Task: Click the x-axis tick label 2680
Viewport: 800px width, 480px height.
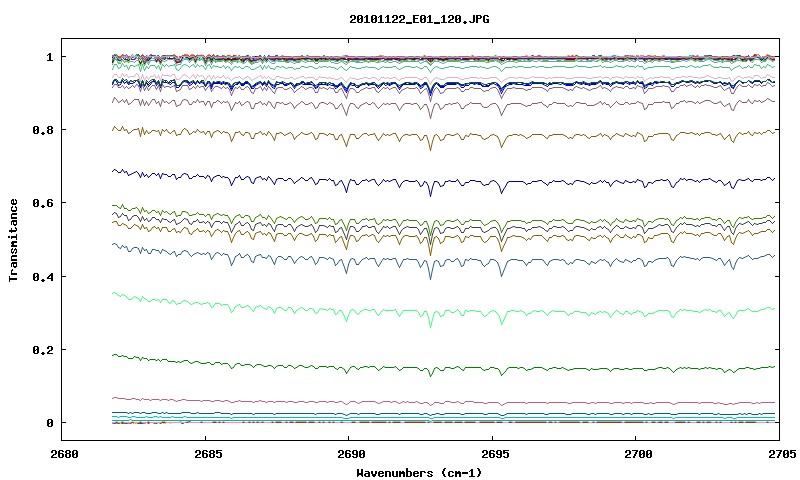Action: (x=64, y=454)
